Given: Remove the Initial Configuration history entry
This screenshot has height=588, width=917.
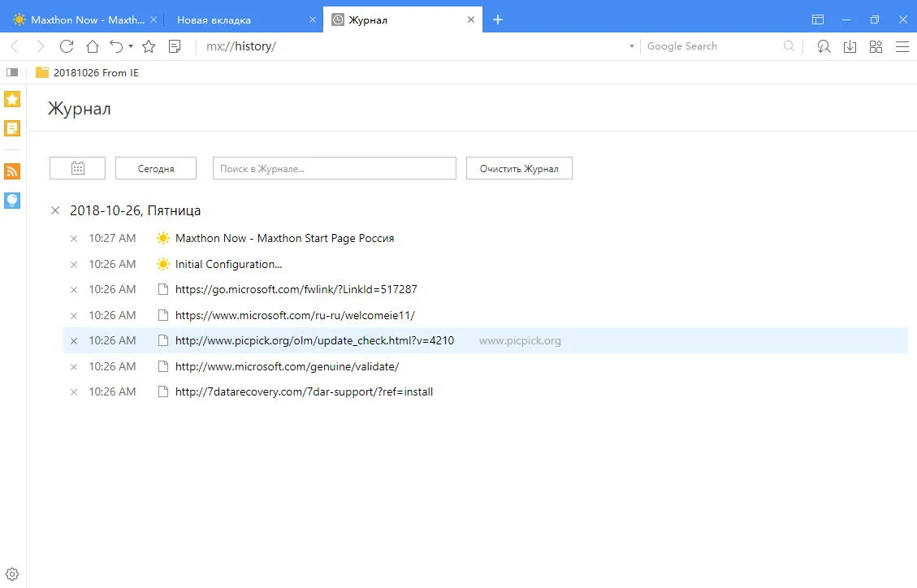Looking at the screenshot, I should coord(74,264).
